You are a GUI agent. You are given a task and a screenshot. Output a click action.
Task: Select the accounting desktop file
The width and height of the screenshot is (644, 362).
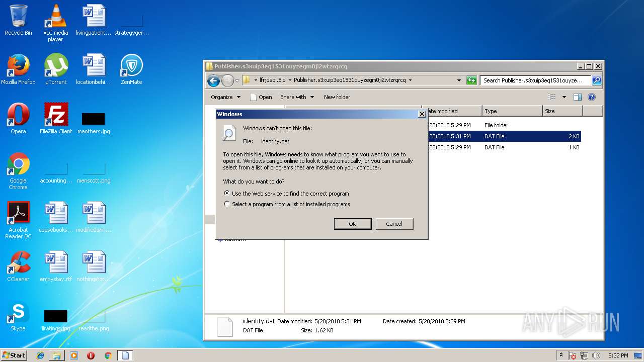click(x=56, y=174)
